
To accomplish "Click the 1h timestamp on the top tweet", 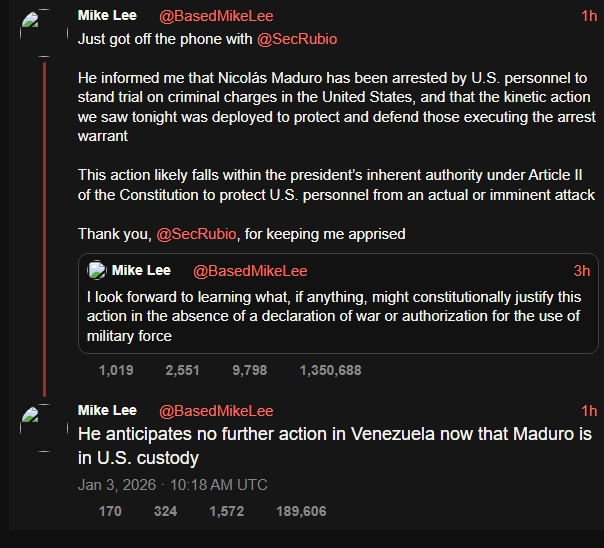I will [x=589, y=16].
